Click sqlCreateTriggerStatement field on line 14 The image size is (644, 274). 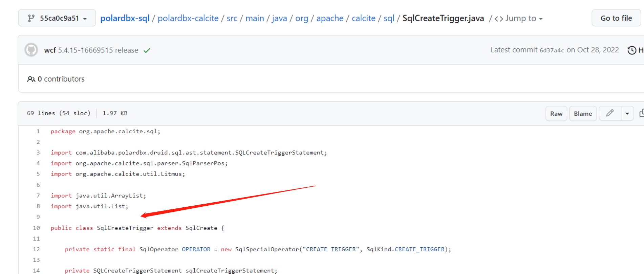click(230, 270)
